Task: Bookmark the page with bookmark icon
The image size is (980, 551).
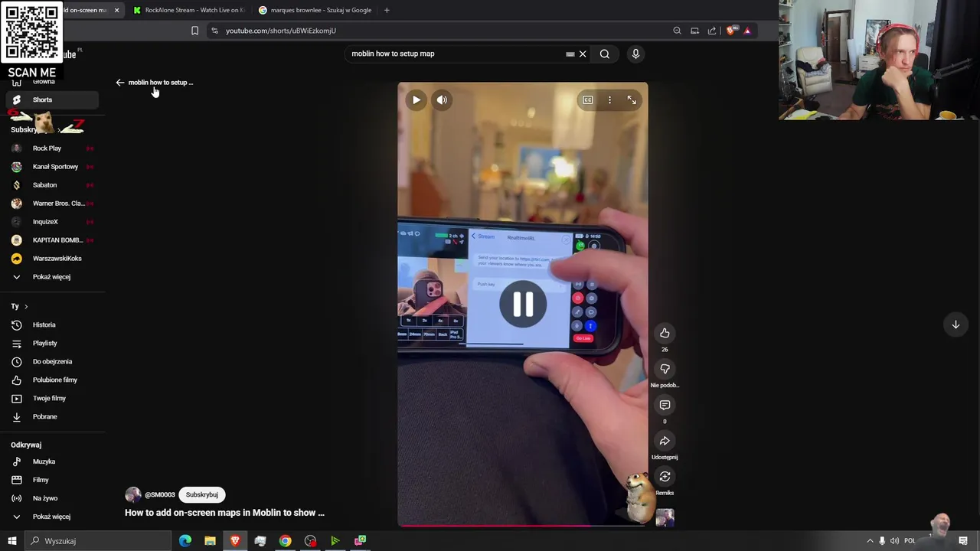Action: pos(194,31)
